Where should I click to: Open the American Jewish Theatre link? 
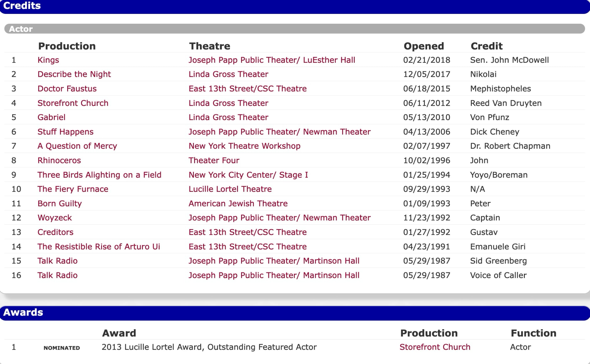[238, 203]
